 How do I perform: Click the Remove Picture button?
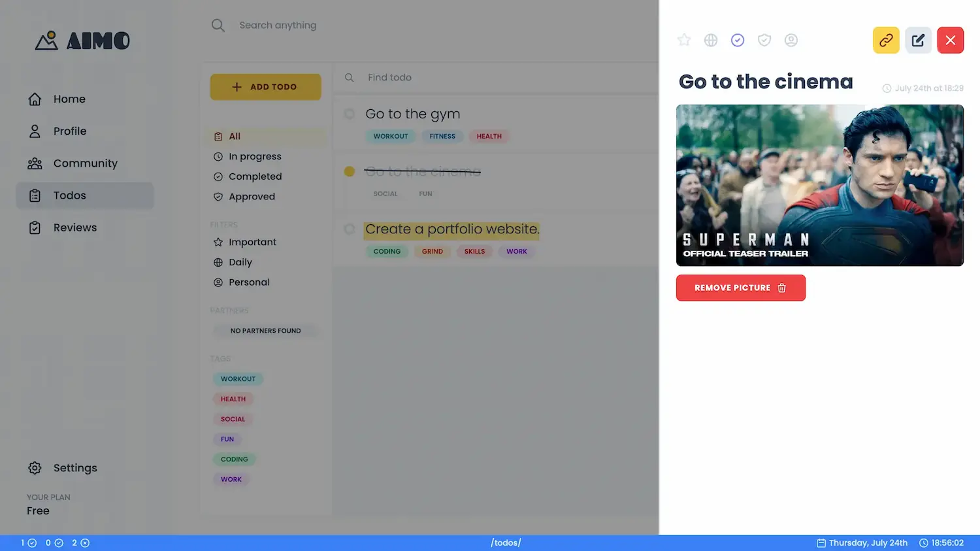point(741,288)
